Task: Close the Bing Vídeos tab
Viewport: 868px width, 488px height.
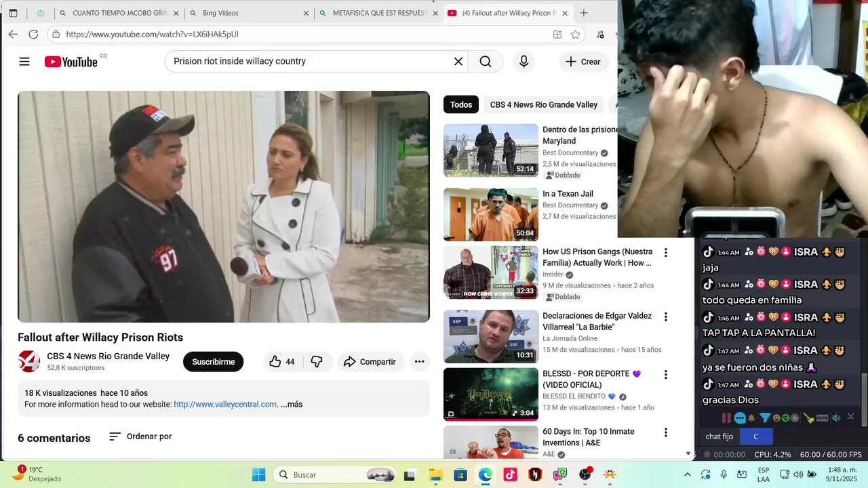Action: pos(306,13)
